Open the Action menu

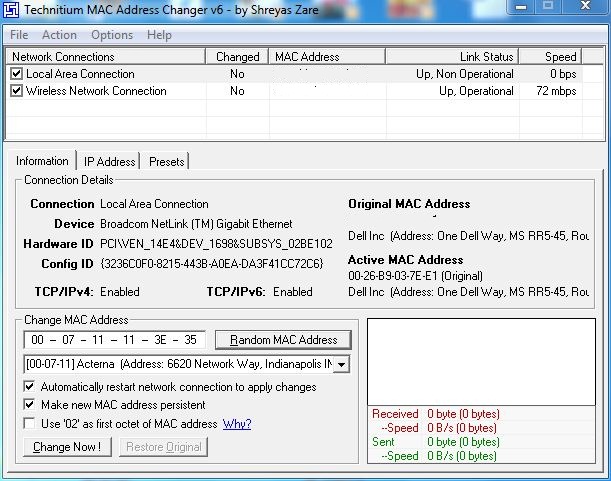pos(59,35)
